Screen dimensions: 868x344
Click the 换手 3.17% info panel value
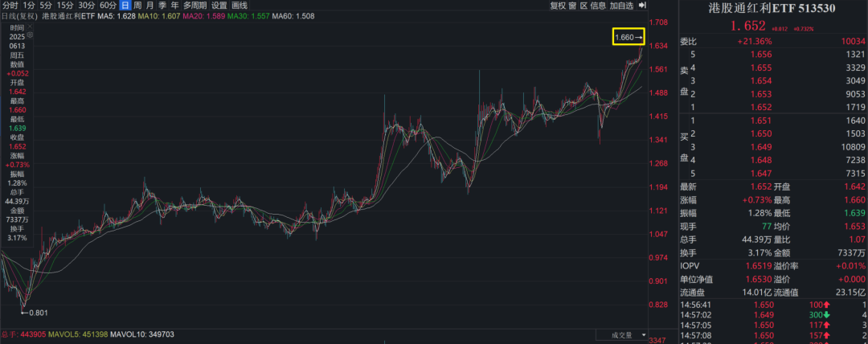18,238
